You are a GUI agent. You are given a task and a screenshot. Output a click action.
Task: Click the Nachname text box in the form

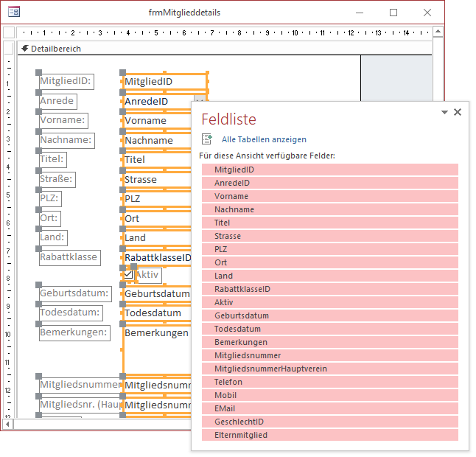click(x=157, y=141)
